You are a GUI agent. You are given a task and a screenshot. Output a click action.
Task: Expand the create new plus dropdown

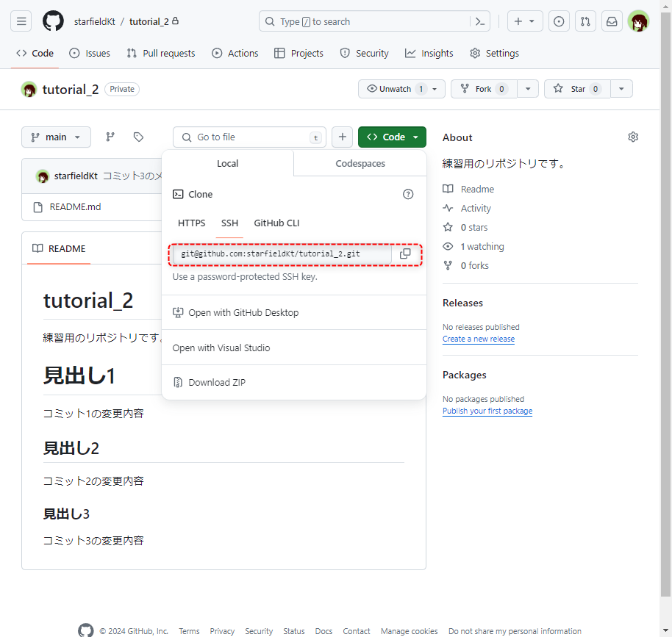[524, 21]
